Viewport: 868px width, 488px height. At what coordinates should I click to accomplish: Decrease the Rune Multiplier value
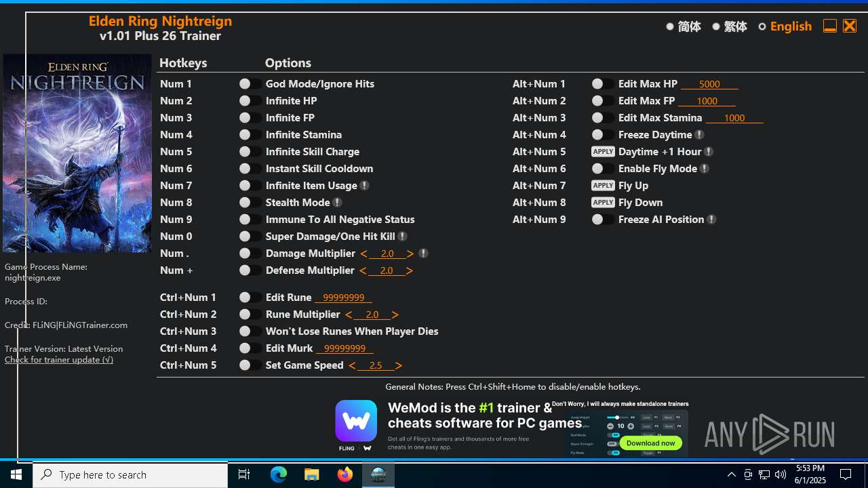click(x=349, y=314)
